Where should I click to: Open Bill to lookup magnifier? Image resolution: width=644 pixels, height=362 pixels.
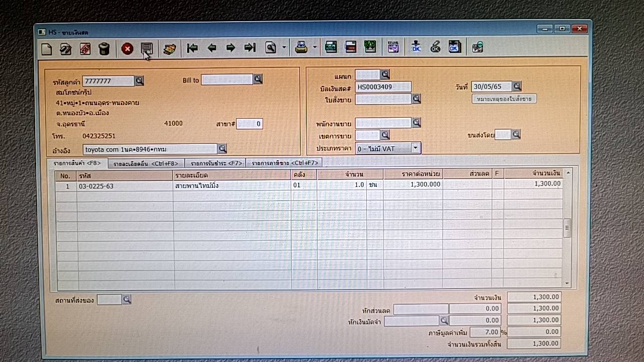(x=258, y=79)
